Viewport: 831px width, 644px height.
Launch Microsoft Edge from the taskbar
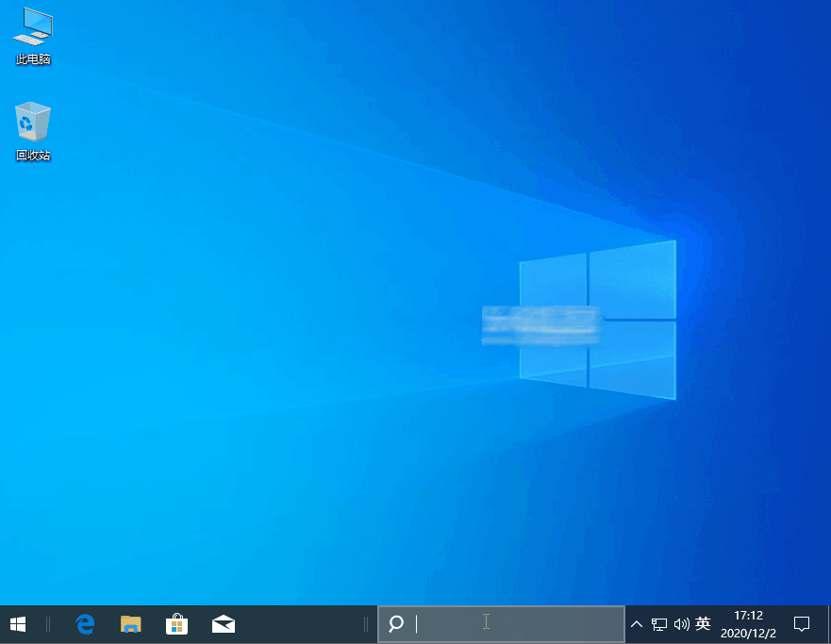tap(85, 624)
